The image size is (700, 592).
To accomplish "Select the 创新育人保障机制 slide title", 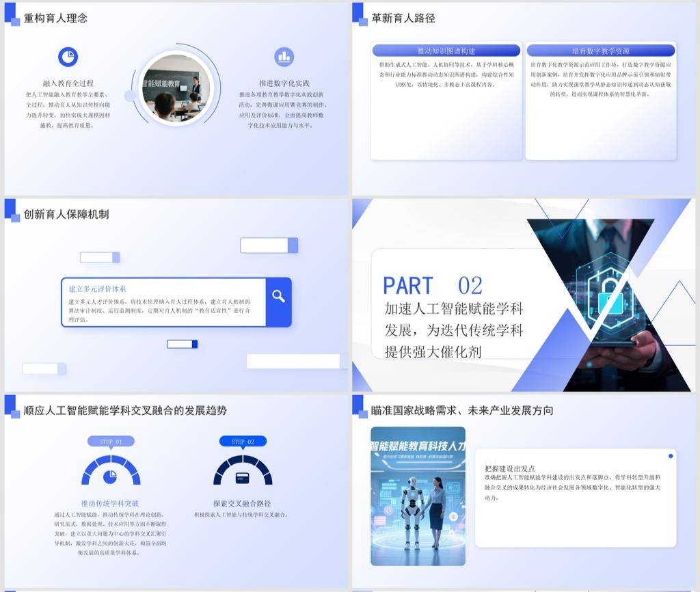I will coord(66,215).
